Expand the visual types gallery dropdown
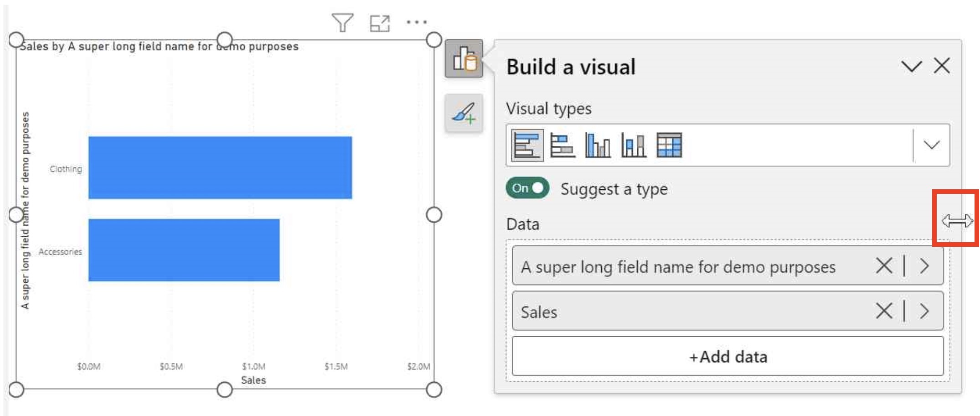This screenshot has width=980, height=416. 931,145
